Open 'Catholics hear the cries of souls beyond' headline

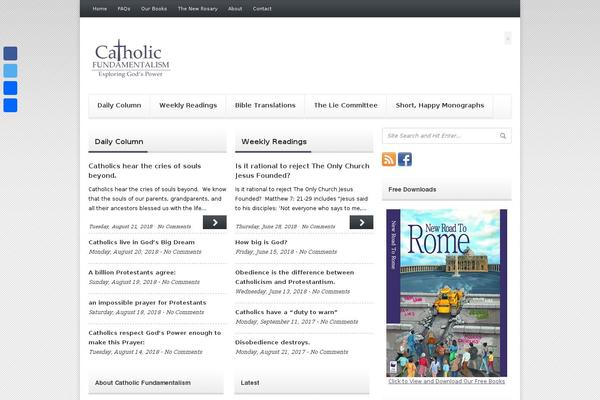tap(145, 171)
